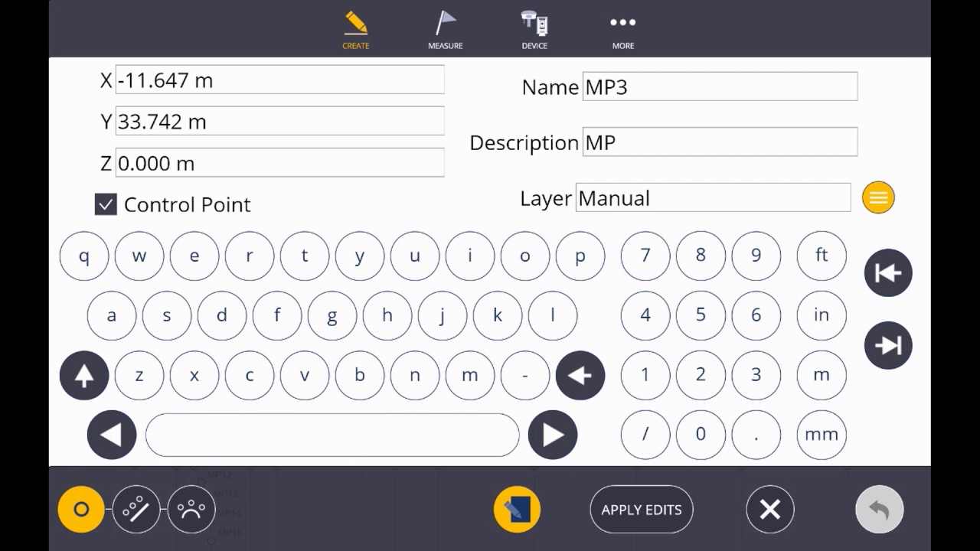Tap the 4 key on numeric keypad

coord(645,315)
